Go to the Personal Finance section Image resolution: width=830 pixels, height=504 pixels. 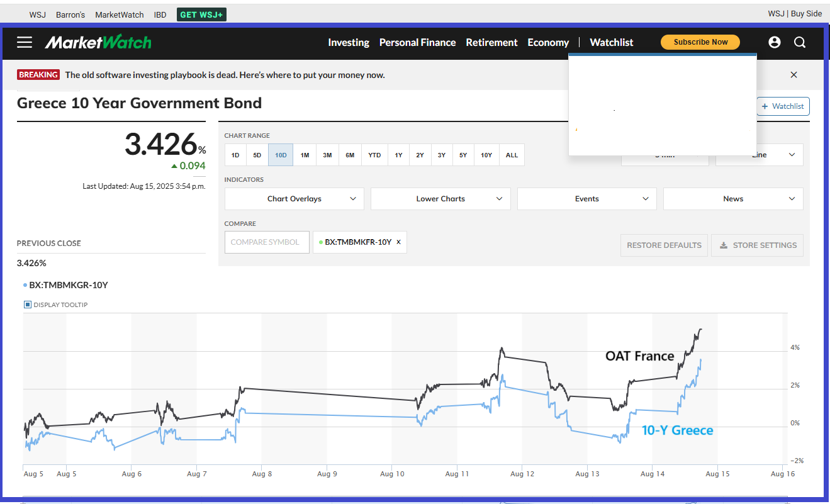pos(417,42)
